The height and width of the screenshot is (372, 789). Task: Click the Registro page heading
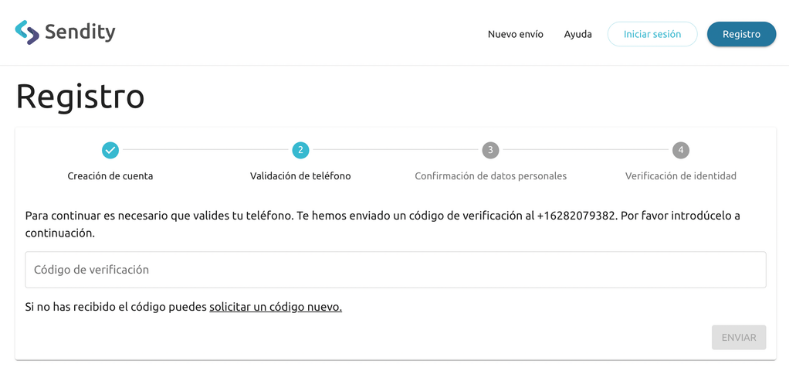(x=81, y=97)
